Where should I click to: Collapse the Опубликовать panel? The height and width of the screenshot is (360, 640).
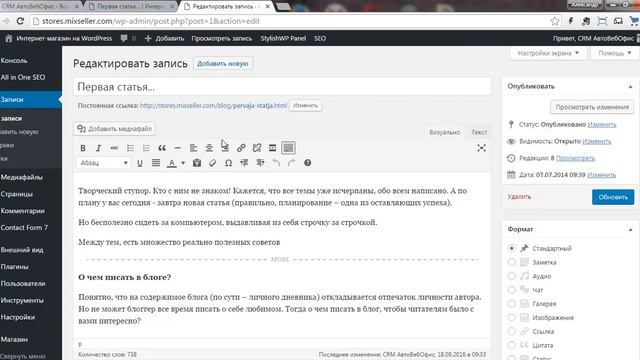pos(630,87)
